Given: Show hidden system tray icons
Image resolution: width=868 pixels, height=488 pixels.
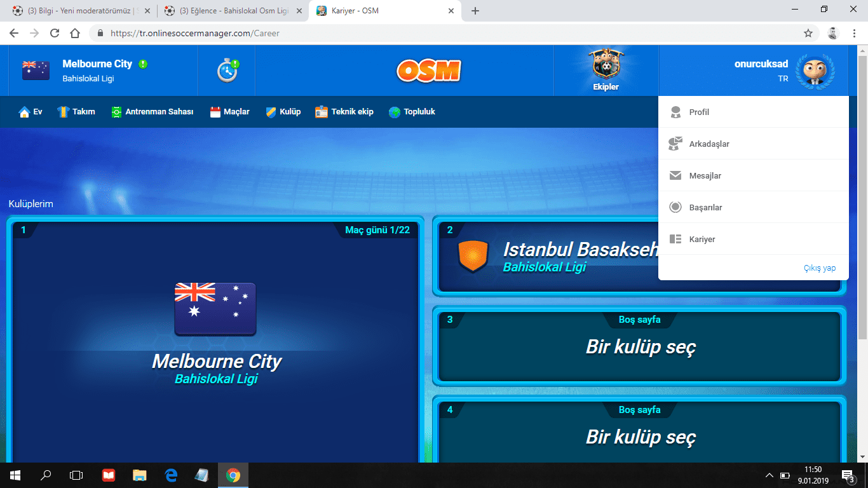Looking at the screenshot, I should coord(770,475).
